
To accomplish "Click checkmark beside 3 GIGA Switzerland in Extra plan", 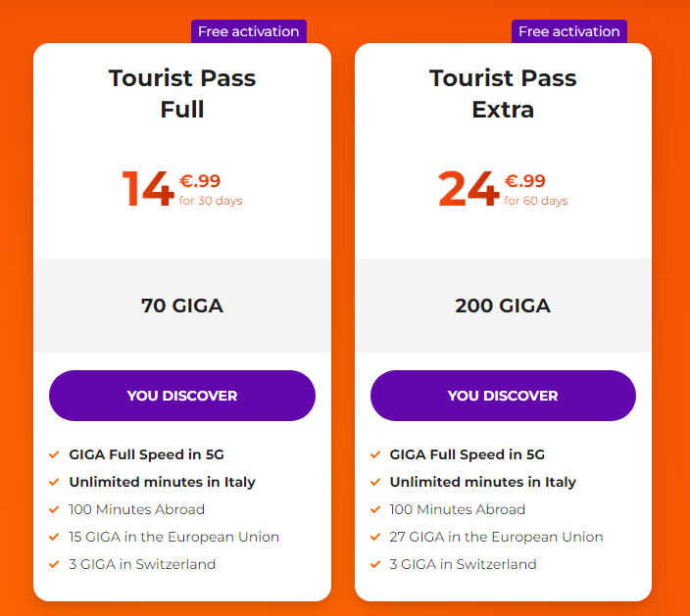I will point(375,564).
